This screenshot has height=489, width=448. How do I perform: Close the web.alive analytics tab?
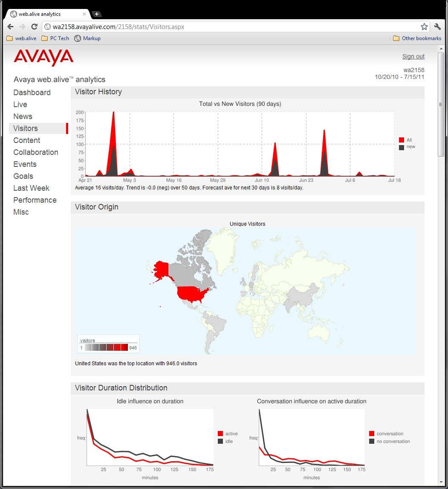(84, 14)
